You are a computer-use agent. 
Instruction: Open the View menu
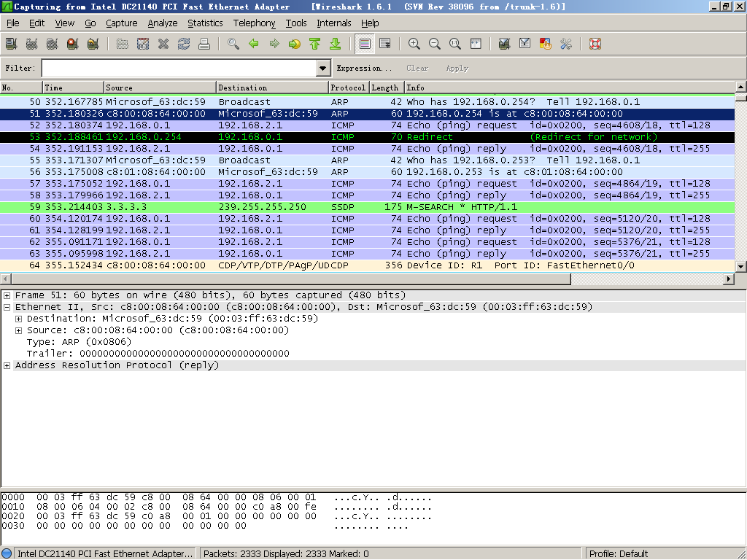pyautogui.click(x=65, y=23)
